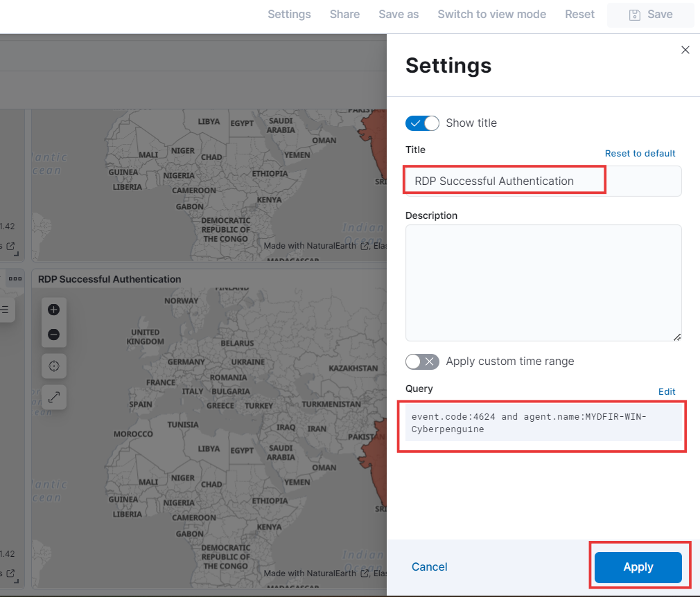Click the KAZAKHSTAN label on lower map
The height and width of the screenshot is (597, 700).
pyautogui.click(x=353, y=368)
